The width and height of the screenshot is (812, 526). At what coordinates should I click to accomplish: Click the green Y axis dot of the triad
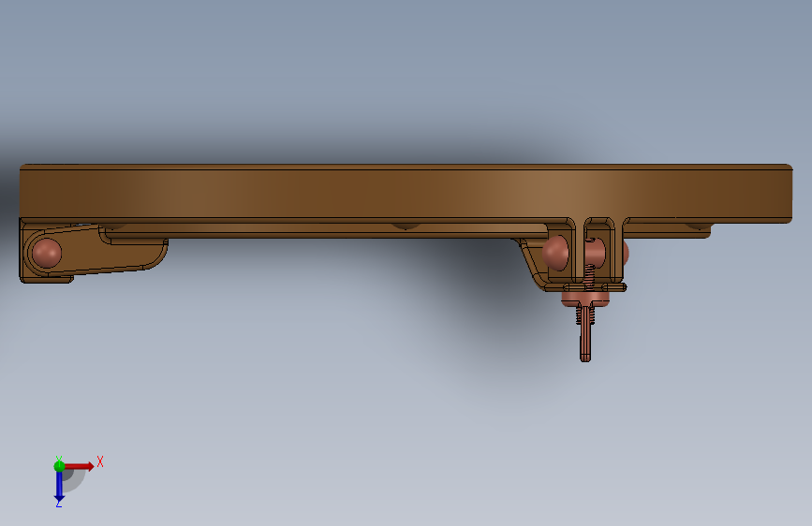(59, 466)
